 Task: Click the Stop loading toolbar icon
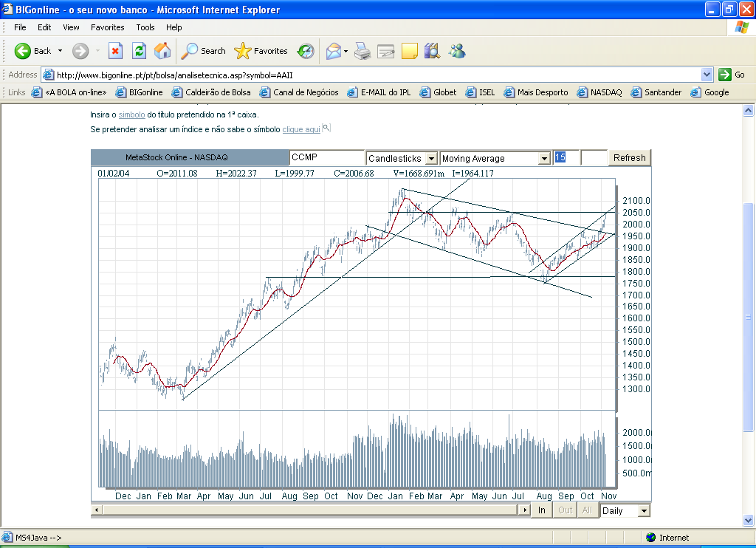tap(115, 51)
